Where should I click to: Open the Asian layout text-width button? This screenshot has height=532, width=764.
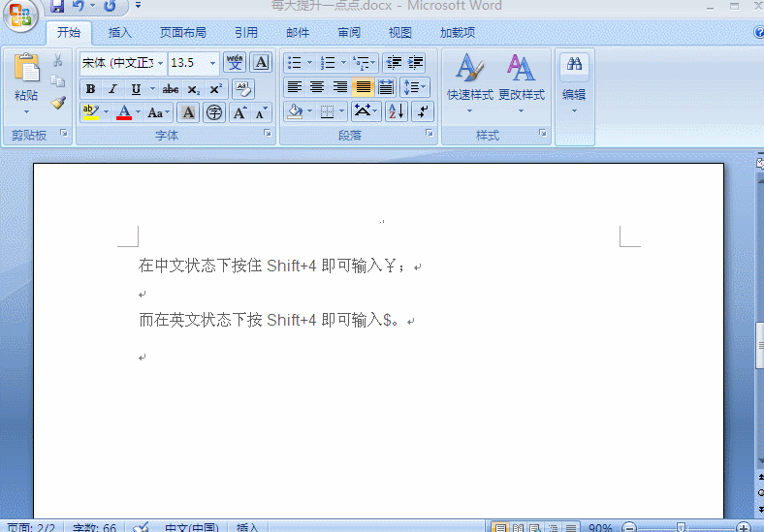click(x=365, y=111)
